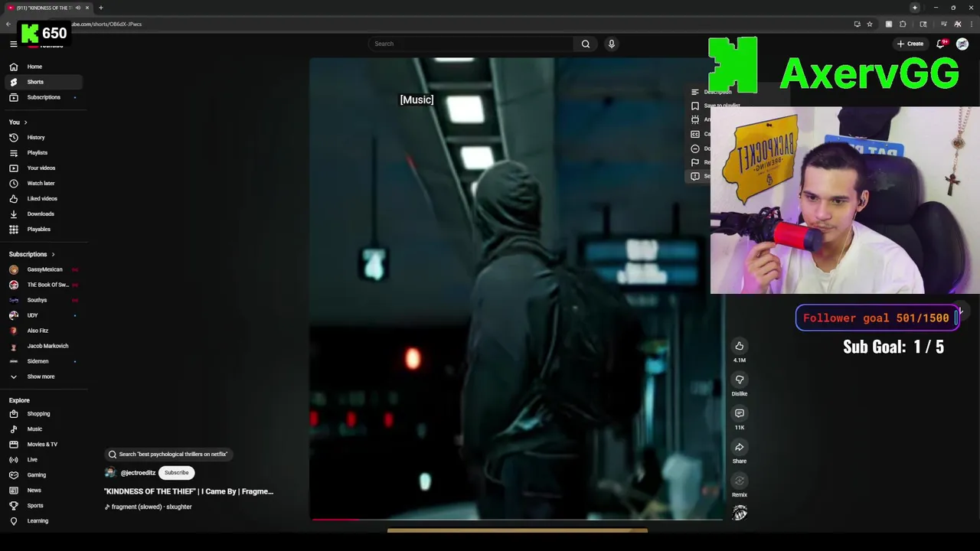
Task: Click the Sports trophy icon
Action: tap(14, 506)
